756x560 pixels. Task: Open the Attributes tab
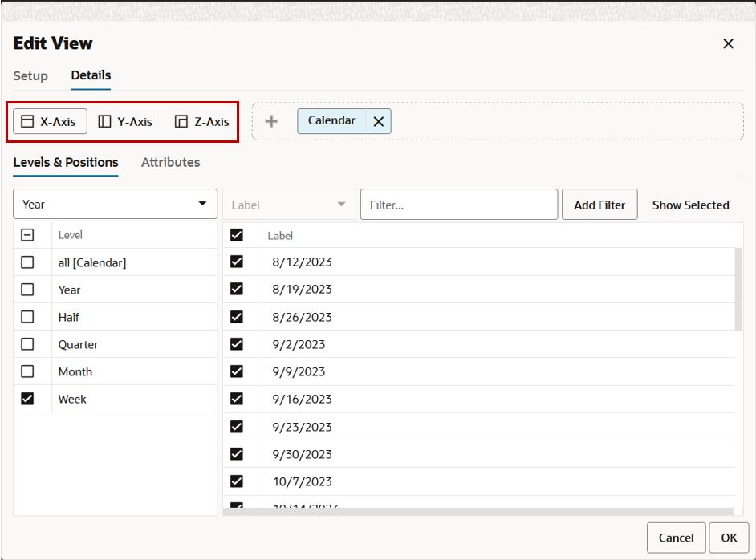click(x=170, y=162)
